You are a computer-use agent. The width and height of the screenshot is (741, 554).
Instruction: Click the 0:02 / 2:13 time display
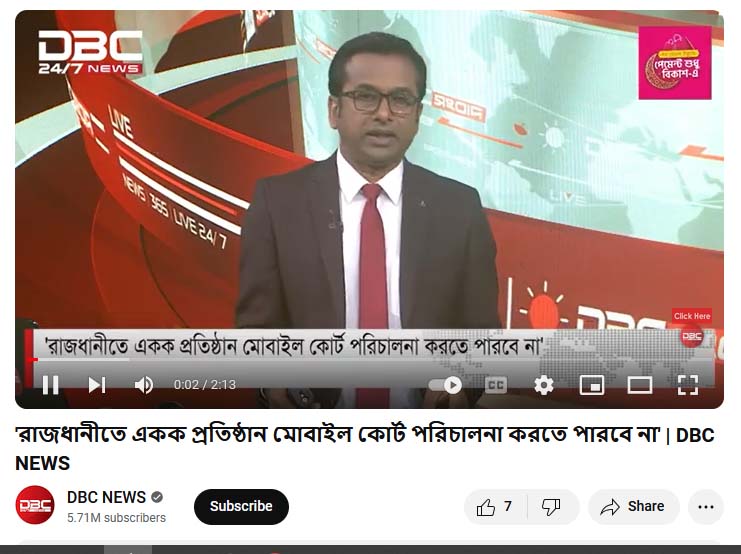[205, 385]
